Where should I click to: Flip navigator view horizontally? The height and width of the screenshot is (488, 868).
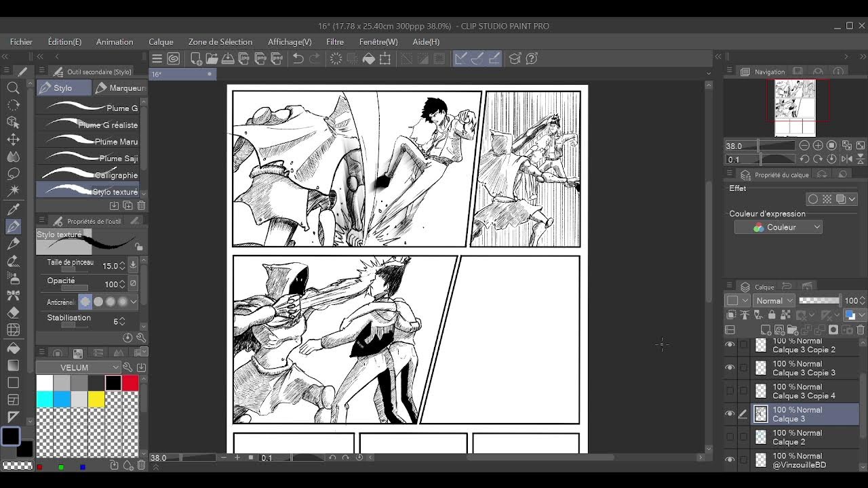coord(846,159)
